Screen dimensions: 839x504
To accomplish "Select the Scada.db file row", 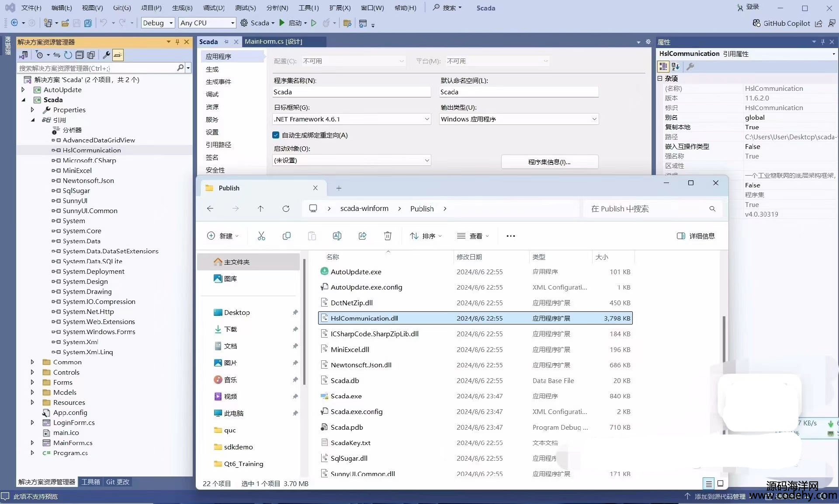I will (x=475, y=380).
